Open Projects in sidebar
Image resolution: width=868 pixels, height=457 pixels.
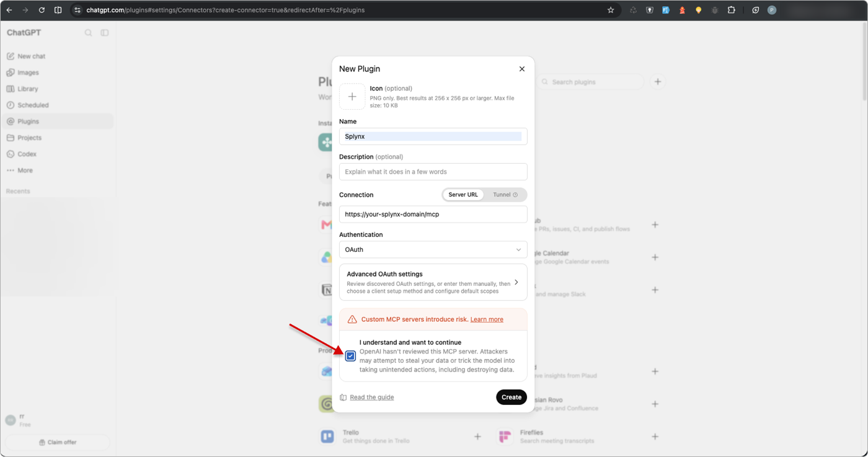(x=57, y=138)
